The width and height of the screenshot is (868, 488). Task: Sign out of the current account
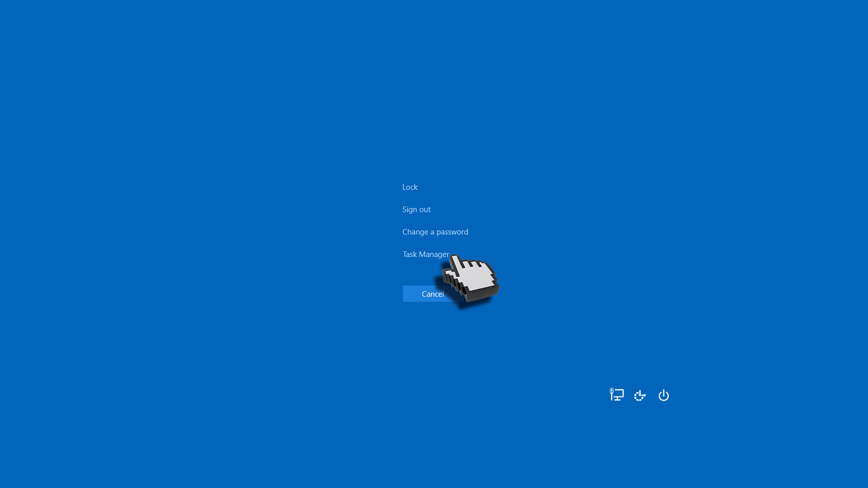click(x=416, y=210)
